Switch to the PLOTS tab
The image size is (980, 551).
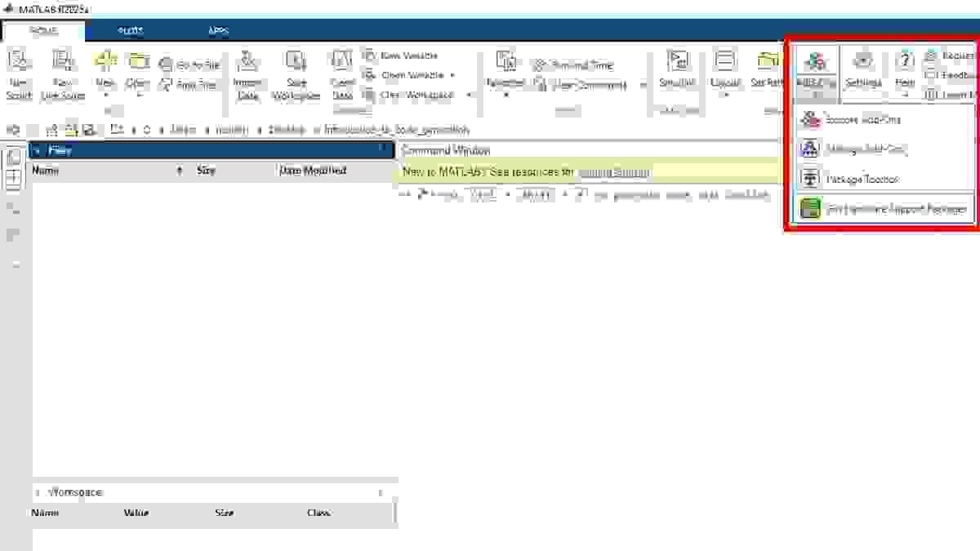coord(131,31)
